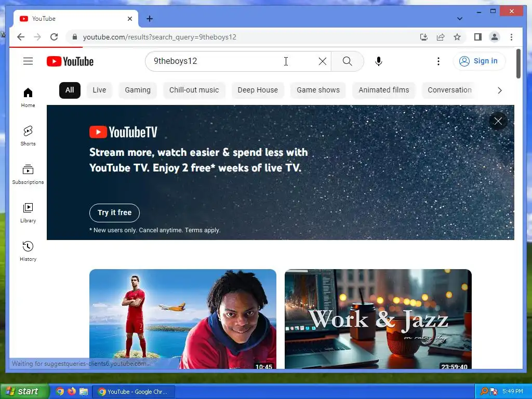
Task: Click the YouTube logo
Action: [70, 61]
